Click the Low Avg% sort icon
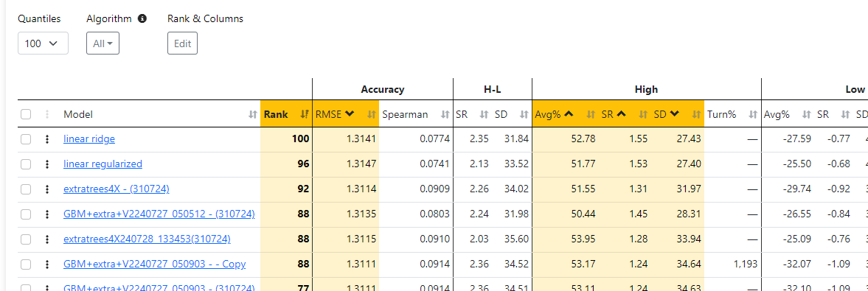The width and height of the screenshot is (868, 291). (807, 114)
